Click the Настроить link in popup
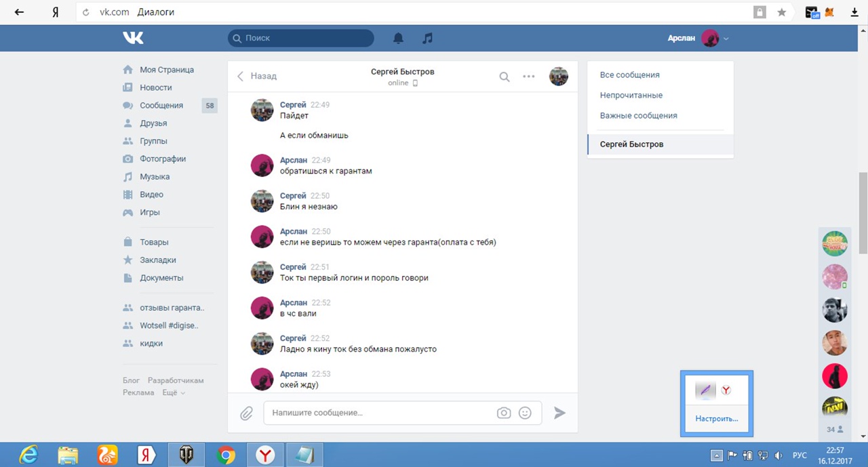This screenshot has height=467, width=868. (x=716, y=419)
